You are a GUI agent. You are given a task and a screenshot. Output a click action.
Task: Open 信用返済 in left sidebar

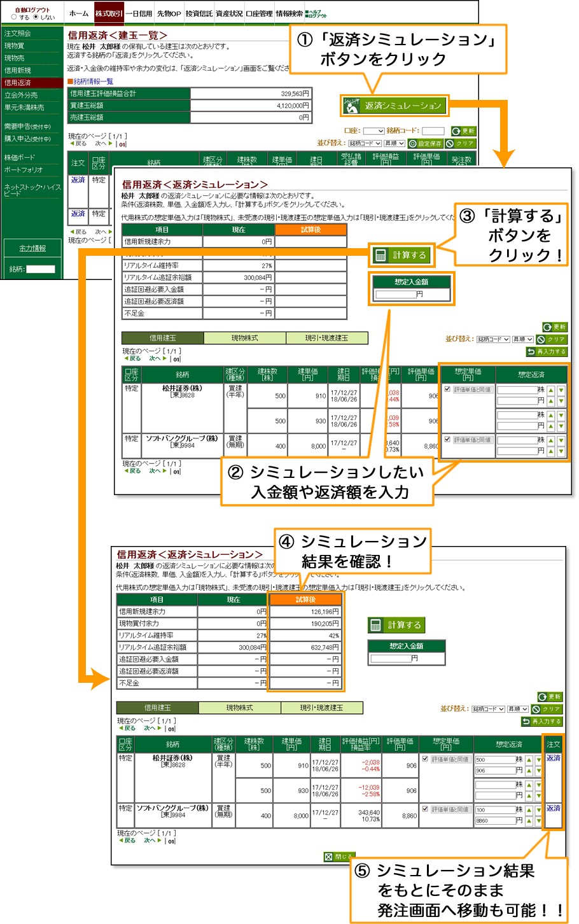tap(32, 83)
